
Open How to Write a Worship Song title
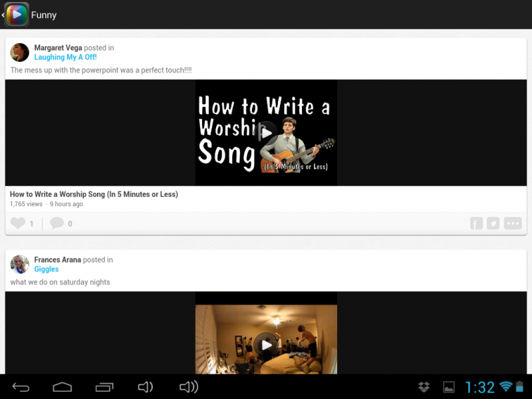tap(94, 194)
